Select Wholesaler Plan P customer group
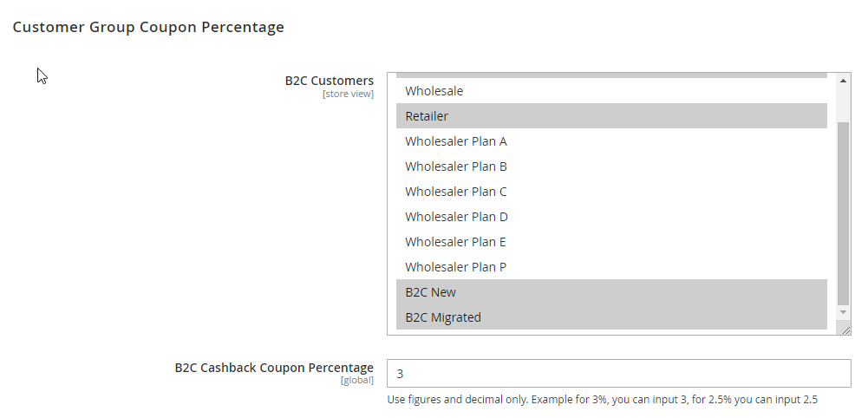Viewport: 868px width, 418px height. tap(456, 267)
